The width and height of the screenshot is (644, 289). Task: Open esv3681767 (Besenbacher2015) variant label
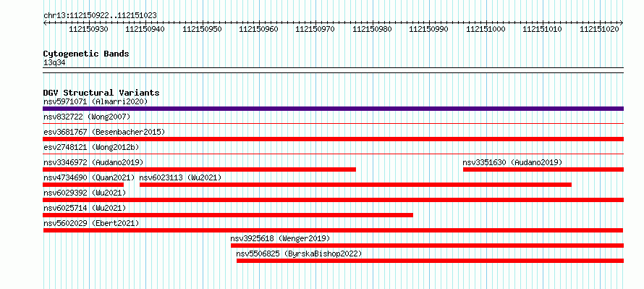click(104, 132)
